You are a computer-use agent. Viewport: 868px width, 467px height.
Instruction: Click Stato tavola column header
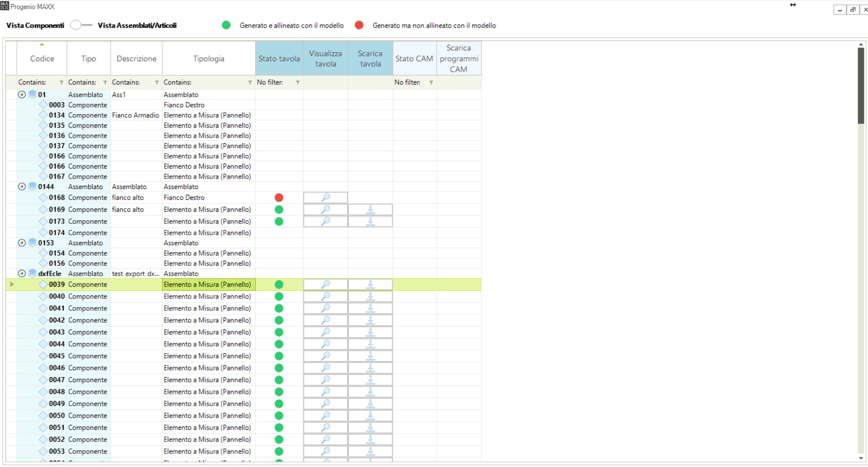tap(279, 59)
